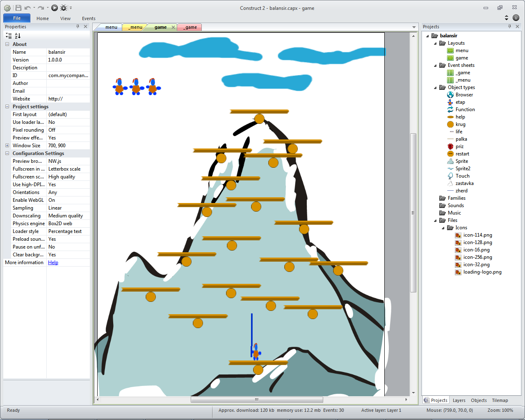Image resolution: width=525 pixels, height=420 pixels.
Task: Select the Sprite2 object type
Action: pyautogui.click(x=463, y=169)
